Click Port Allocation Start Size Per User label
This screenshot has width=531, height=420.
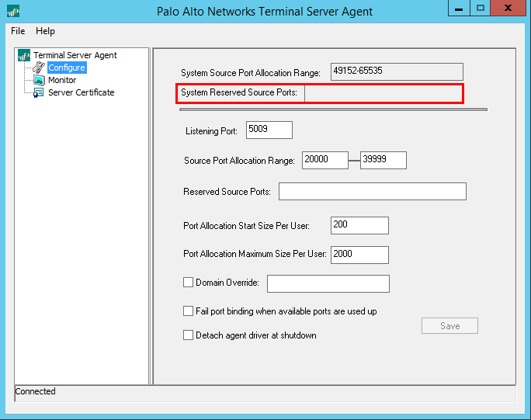(247, 226)
